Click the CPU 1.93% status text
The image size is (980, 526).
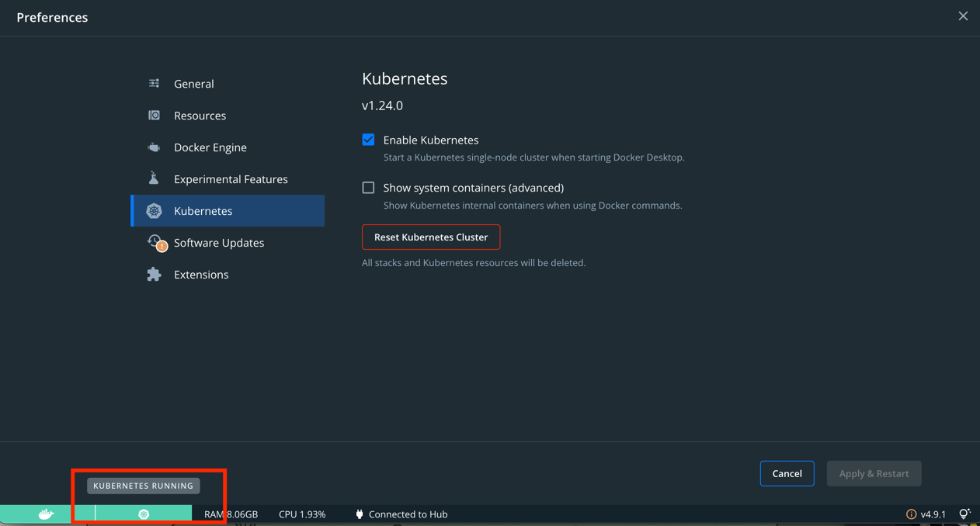coord(302,514)
